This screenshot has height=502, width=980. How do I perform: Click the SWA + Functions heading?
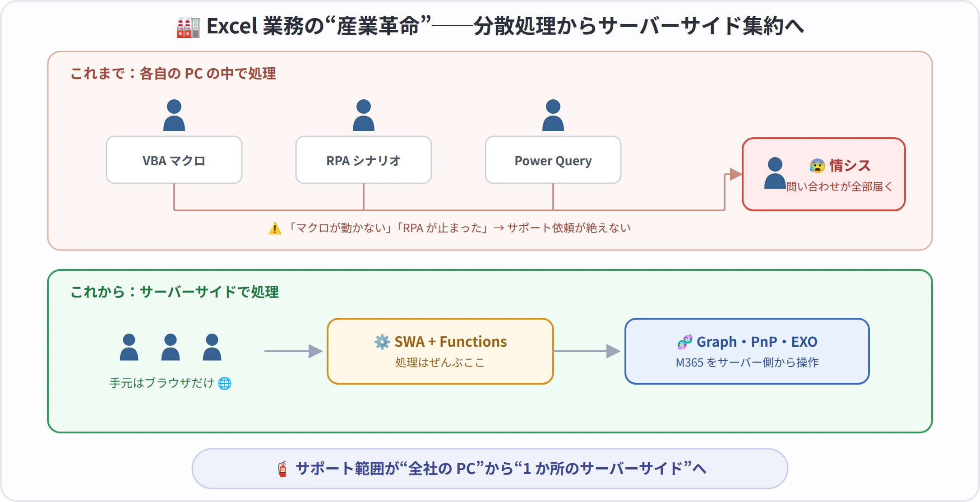(x=451, y=342)
